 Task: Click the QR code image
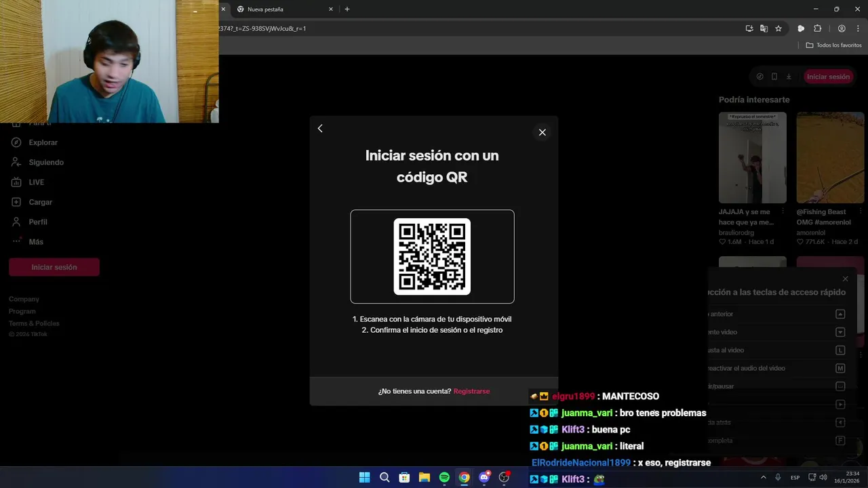(x=432, y=256)
